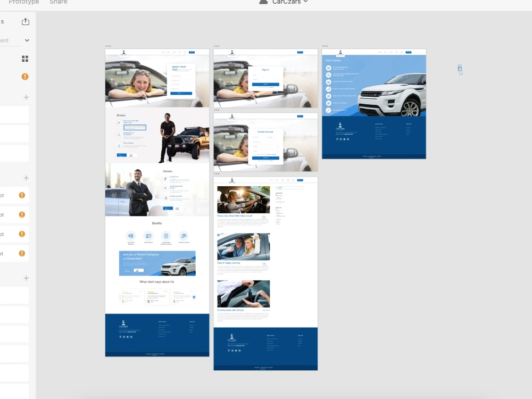
Task: Select the home page artboard title handle
Action: (x=108, y=46)
